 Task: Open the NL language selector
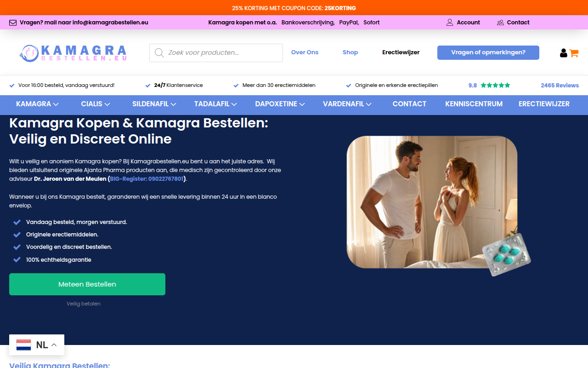pos(37,345)
